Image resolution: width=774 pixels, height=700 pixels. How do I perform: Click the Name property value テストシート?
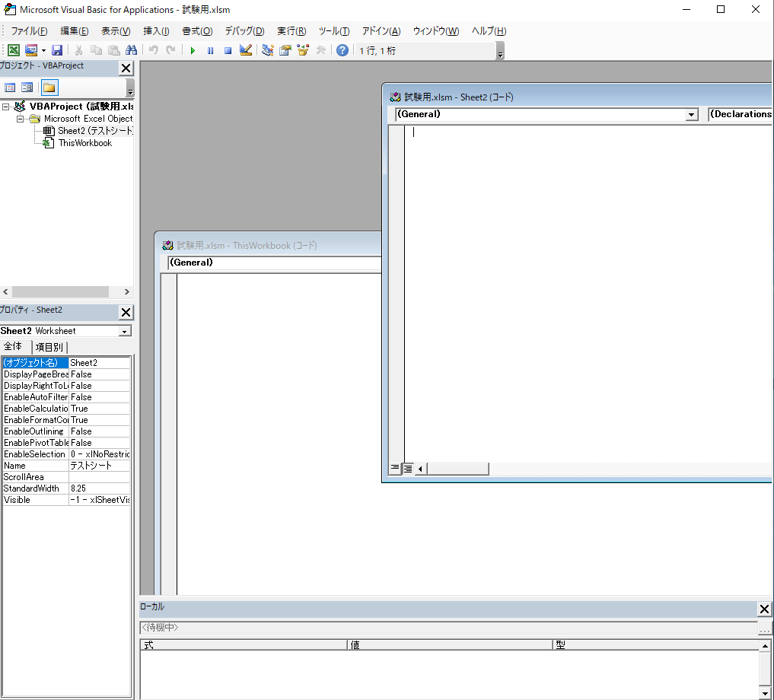click(x=99, y=466)
